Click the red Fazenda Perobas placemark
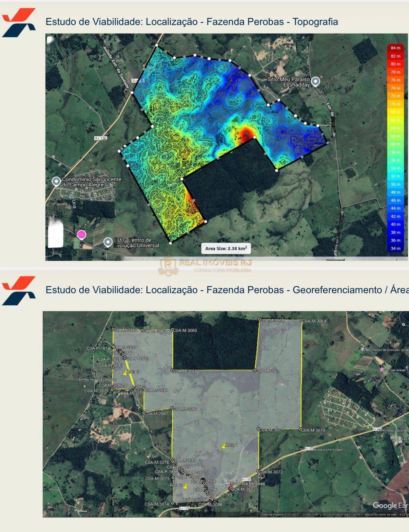 coord(231,484)
